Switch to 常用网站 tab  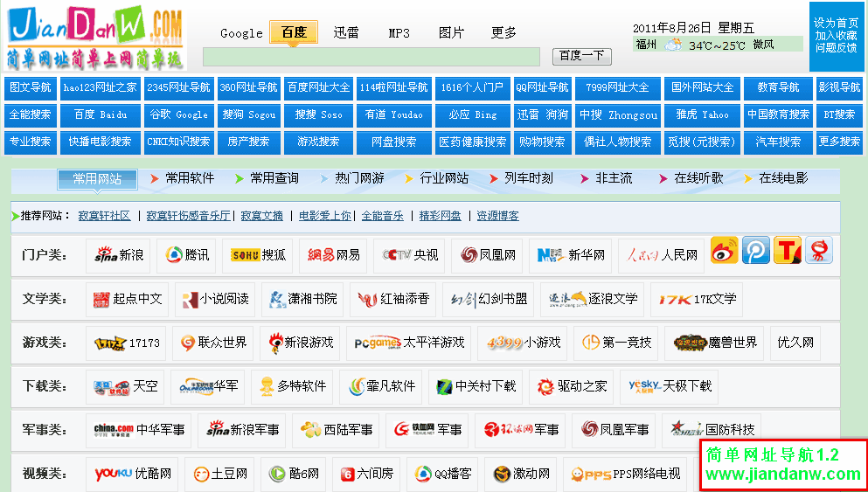tap(97, 179)
